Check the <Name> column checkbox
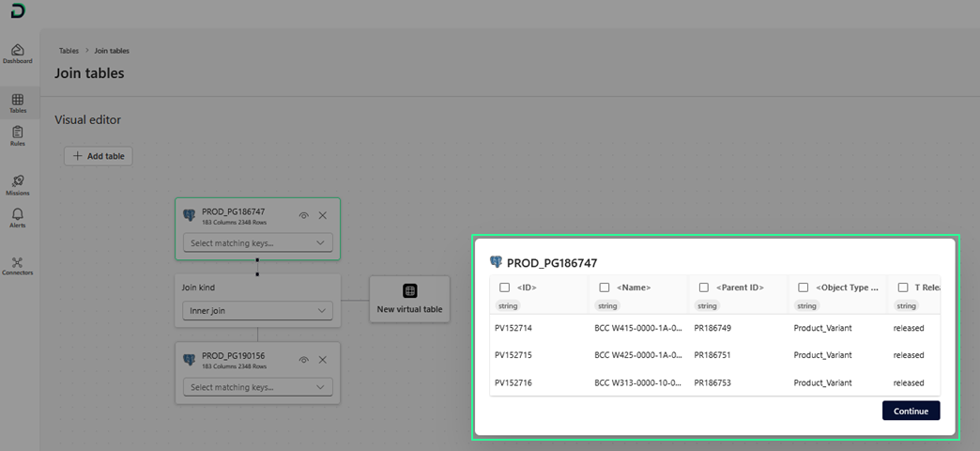The image size is (980, 451). pyautogui.click(x=605, y=288)
